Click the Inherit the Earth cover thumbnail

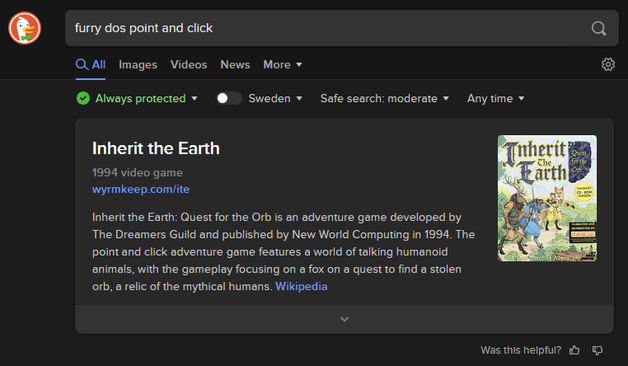point(547,198)
